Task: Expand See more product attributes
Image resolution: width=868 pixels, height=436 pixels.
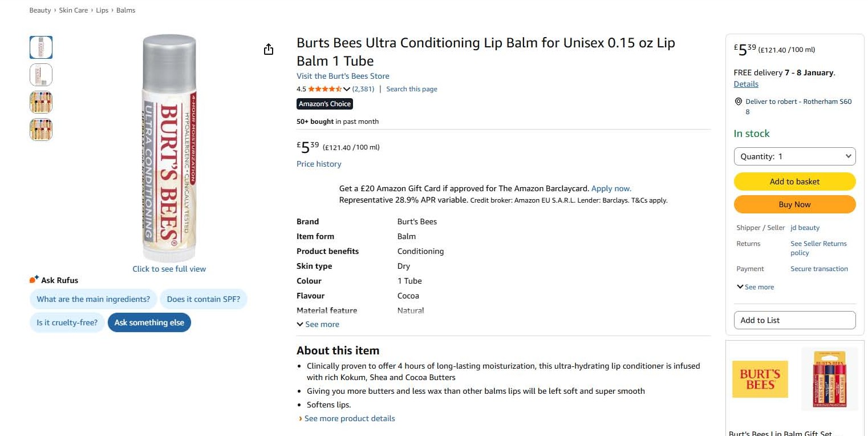Action: pyautogui.click(x=318, y=324)
